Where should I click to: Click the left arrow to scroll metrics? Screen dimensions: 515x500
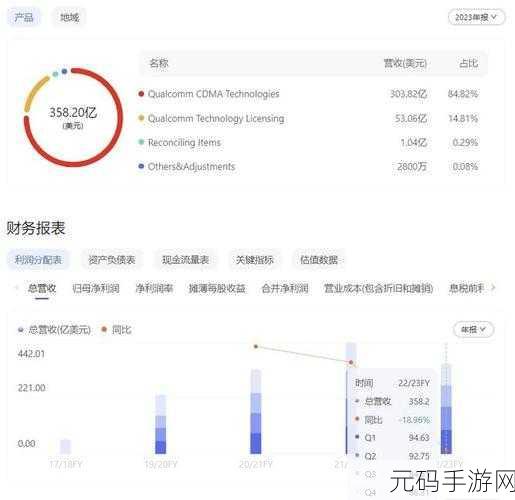coord(16,288)
